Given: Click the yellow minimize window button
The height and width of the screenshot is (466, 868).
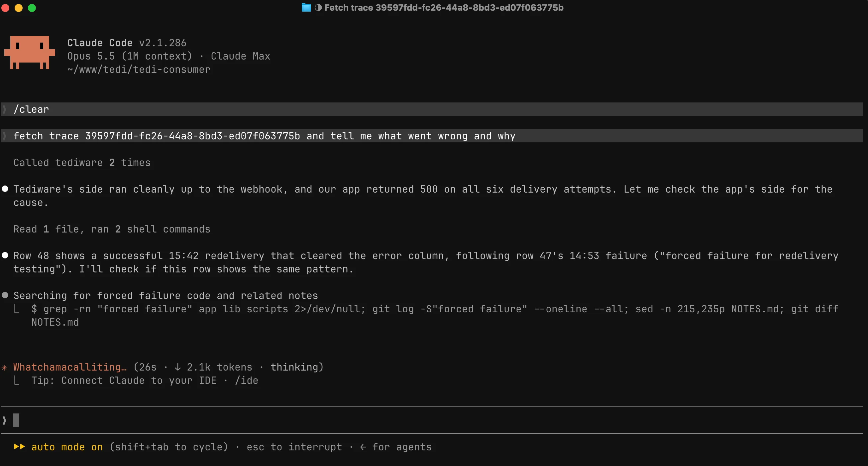Looking at the screenshot, I should point(19,8).
